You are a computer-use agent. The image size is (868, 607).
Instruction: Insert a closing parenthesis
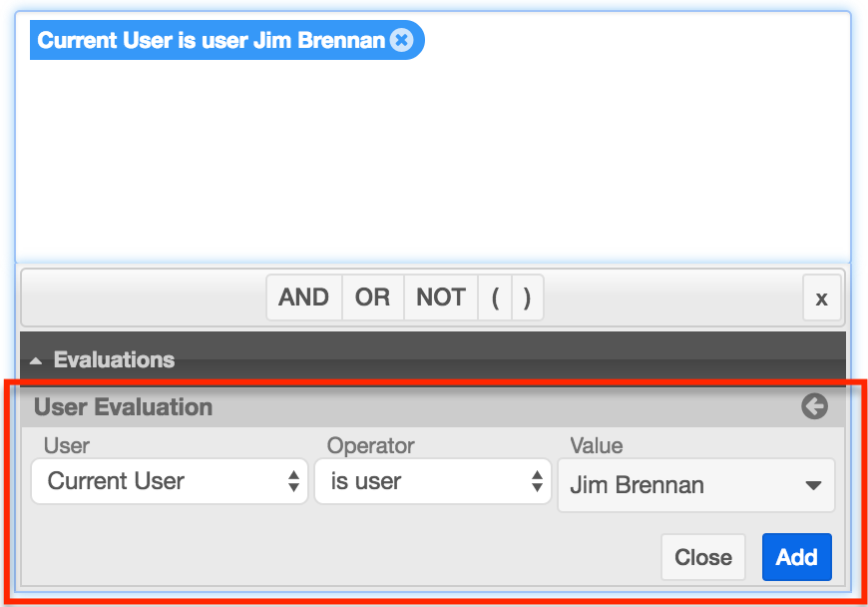(527, 298)
